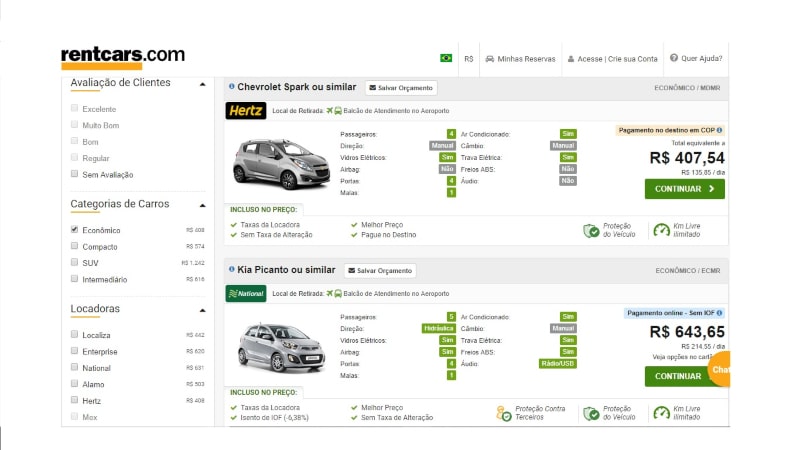Open Minhas Reservas

520,59
